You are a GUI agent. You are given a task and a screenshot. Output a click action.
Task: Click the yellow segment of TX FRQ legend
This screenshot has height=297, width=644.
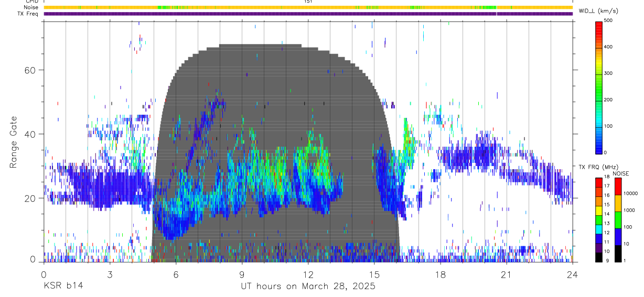pos(598,211)
